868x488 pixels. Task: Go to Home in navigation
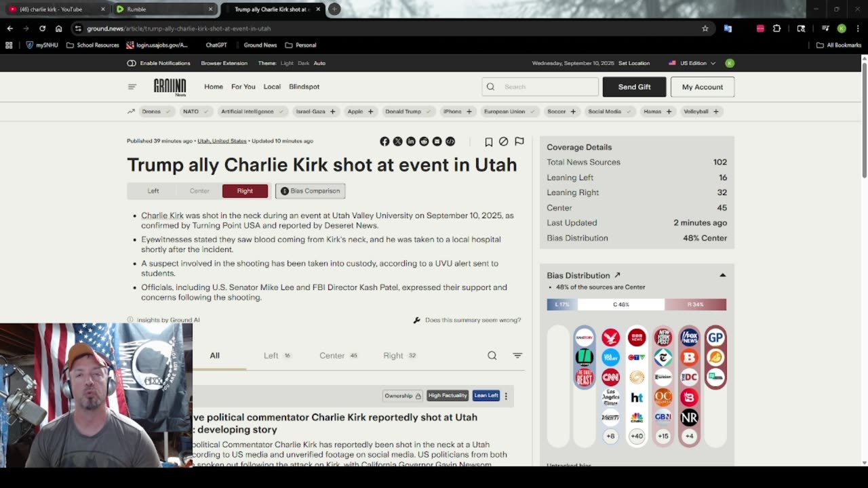(x=214, y=87)
